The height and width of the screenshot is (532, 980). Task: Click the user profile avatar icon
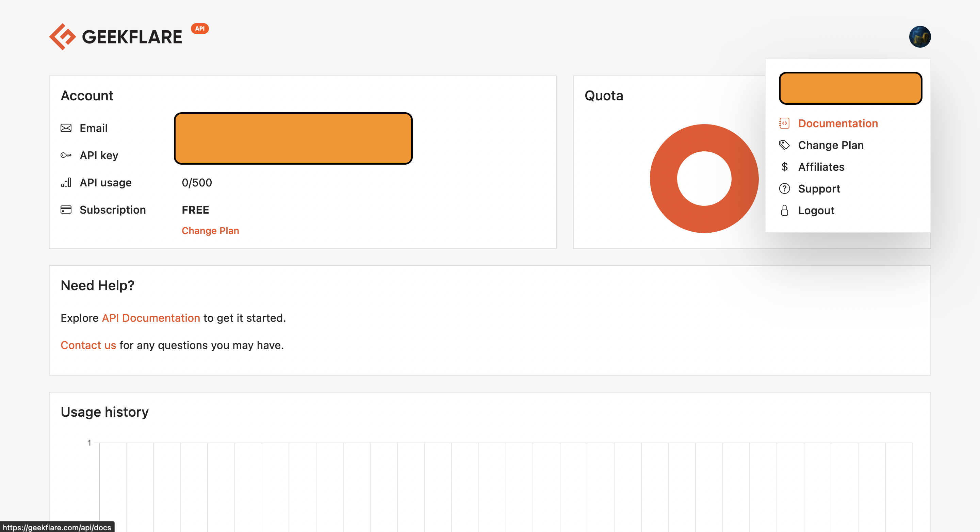point(920,37)
